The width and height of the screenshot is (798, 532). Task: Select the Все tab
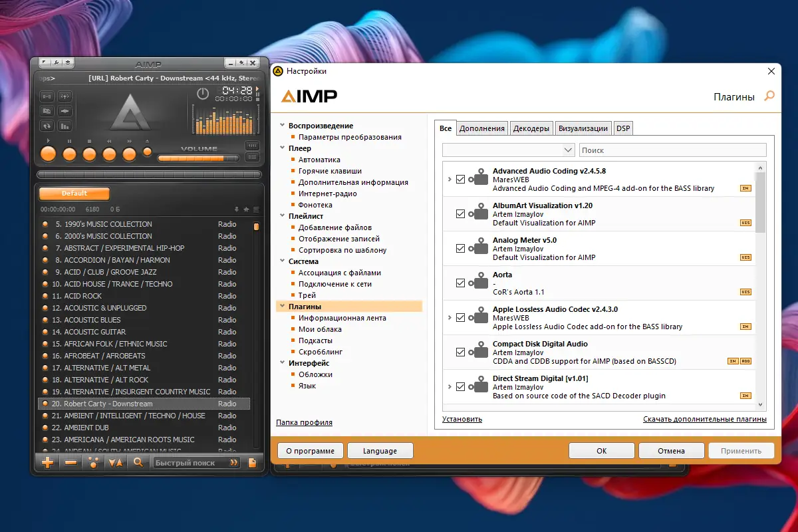pos(446,128)
